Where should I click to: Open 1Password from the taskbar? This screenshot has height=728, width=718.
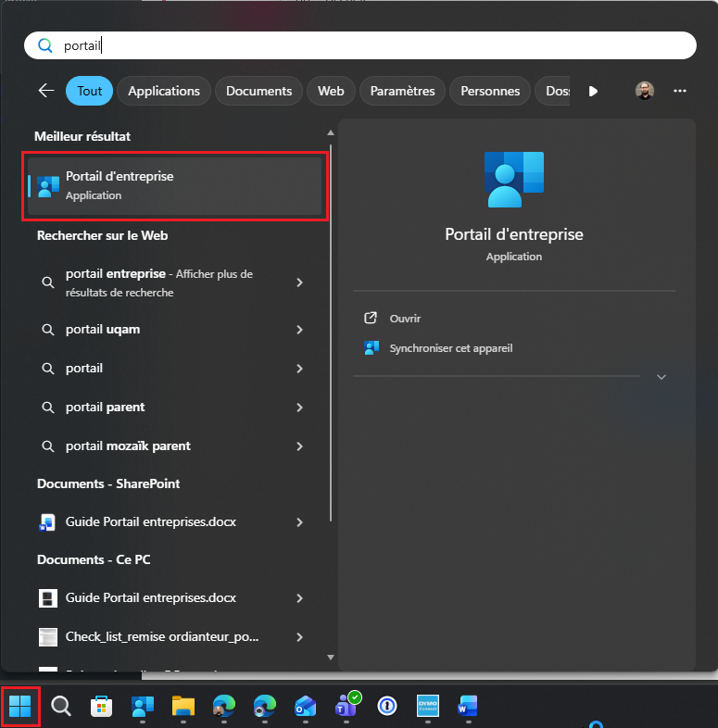(x=386, y=708)
